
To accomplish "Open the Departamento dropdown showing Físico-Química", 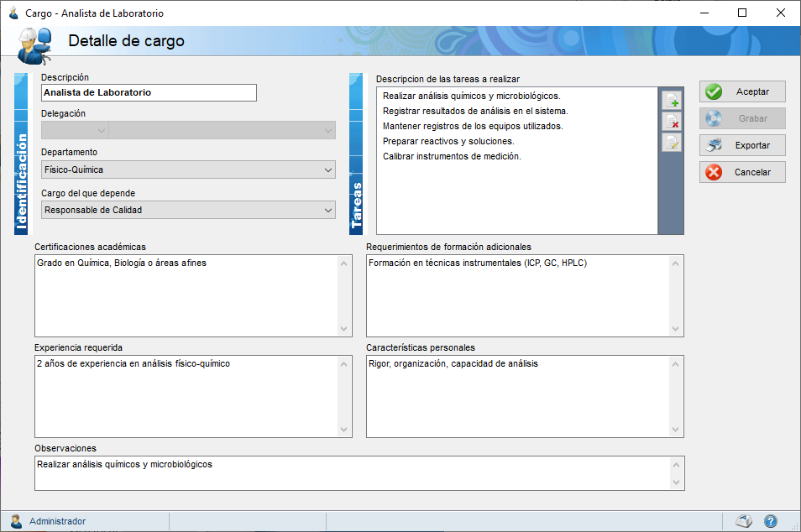I will [x=188, y=170].
